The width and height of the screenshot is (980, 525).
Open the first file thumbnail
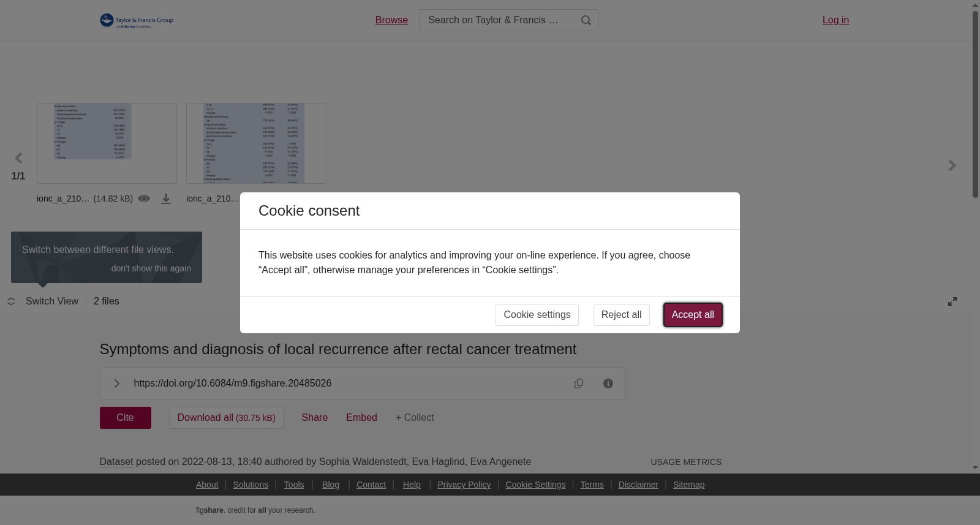(107, 143)
